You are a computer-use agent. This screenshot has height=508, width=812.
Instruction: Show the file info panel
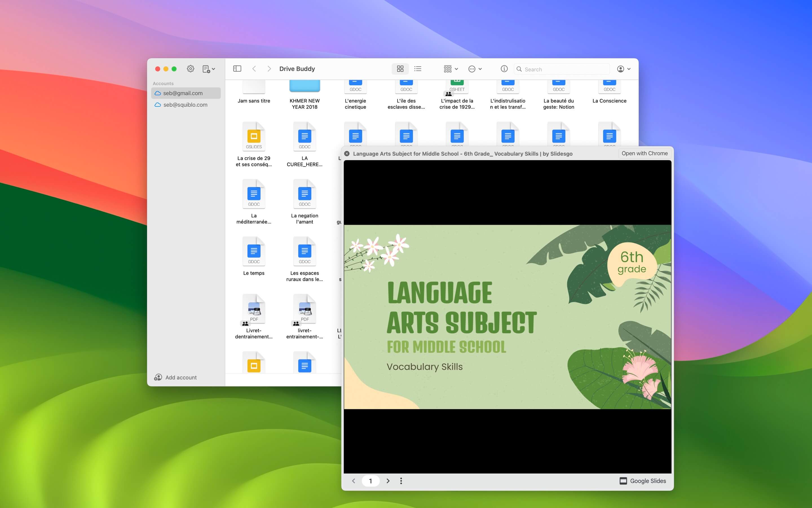coord(504,69)
